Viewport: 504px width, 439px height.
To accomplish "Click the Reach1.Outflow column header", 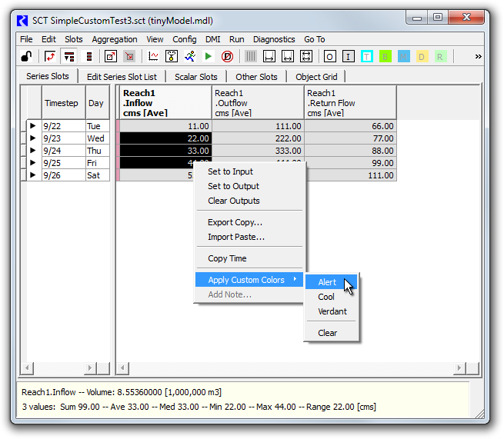I will point(258,103).
